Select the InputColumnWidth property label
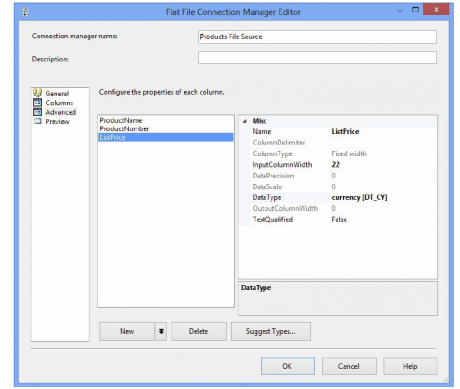This screenshot has height=389, width=460. click(282, 165)
